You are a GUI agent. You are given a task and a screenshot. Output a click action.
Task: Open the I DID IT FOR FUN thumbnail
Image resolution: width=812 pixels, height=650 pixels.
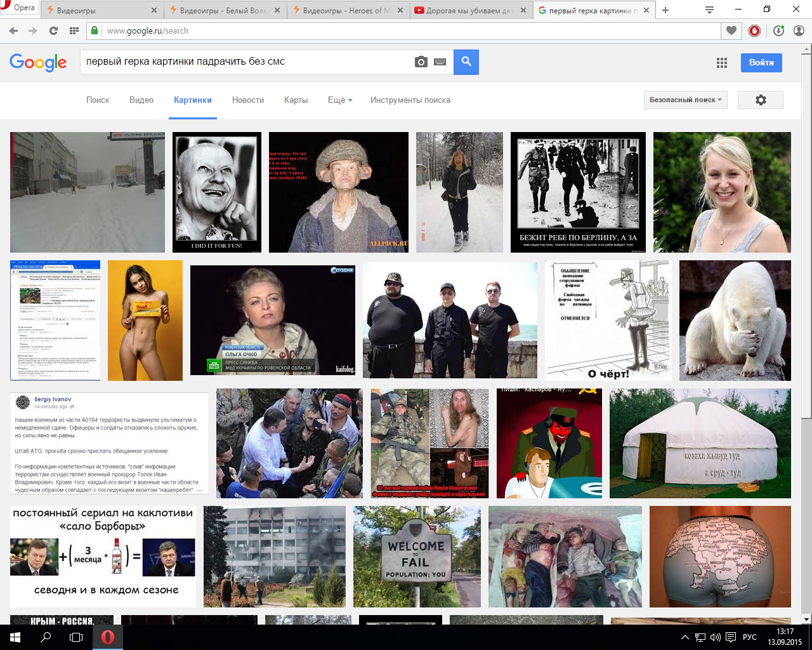(217, 192)
